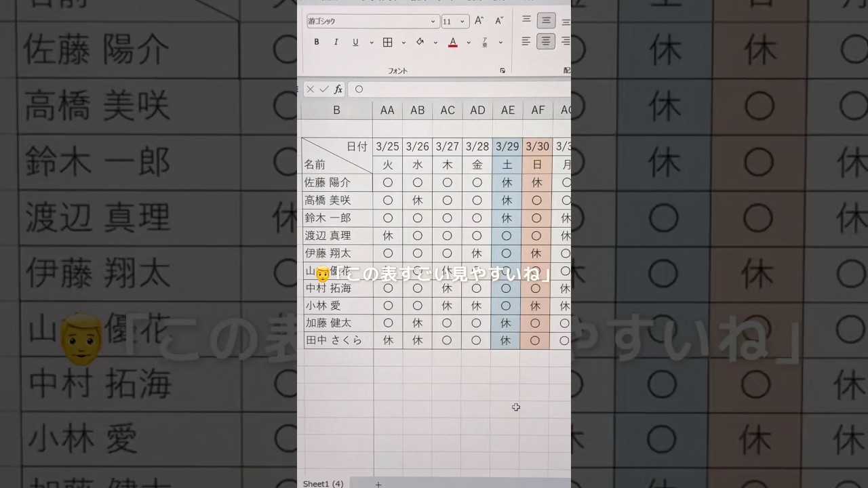Select the 水 weekday cell
868x488 pixels.
[x=418, y=165]
